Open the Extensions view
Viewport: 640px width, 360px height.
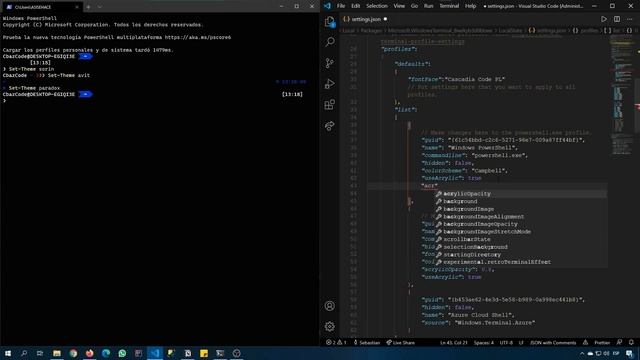coord(330,104)
